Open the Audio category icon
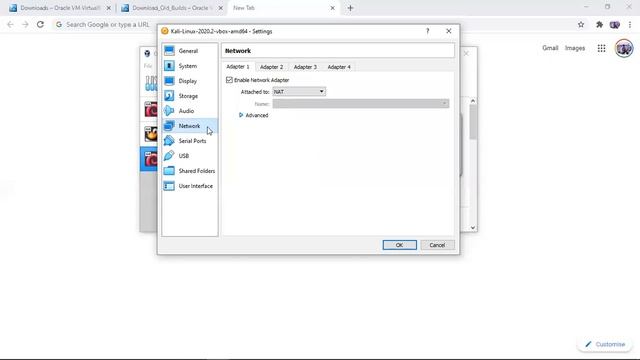The width and height of the screenshot is (640, 360). 169,111
